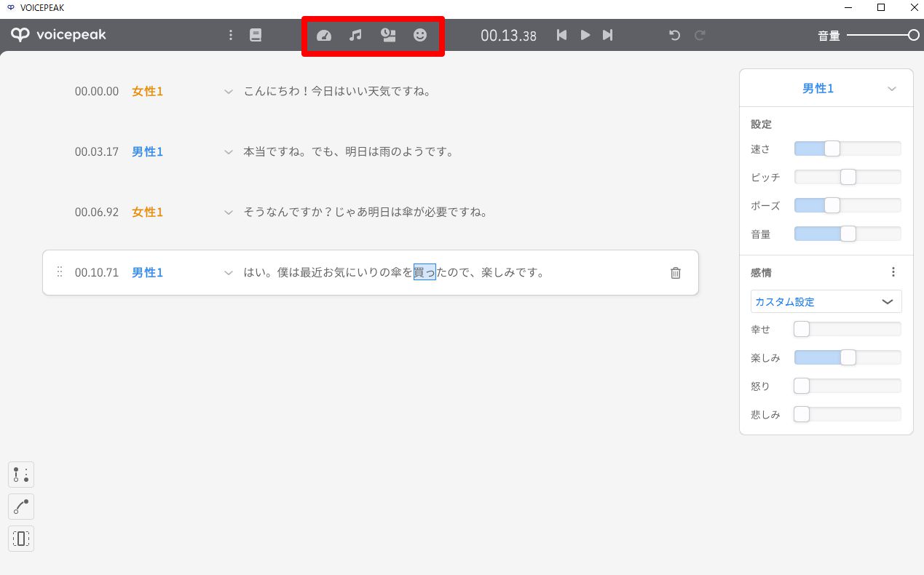This screenshot has height=575, width=924.
Task: Click the curve pitch adjustment icon at bottom left
Action: 21,507
